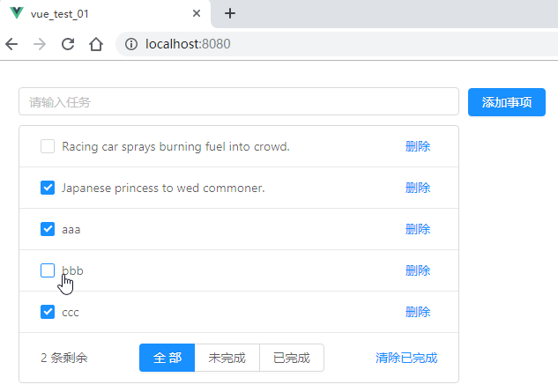
Task: Filter list by 未完成 tasks
Action: coord(227,358)
